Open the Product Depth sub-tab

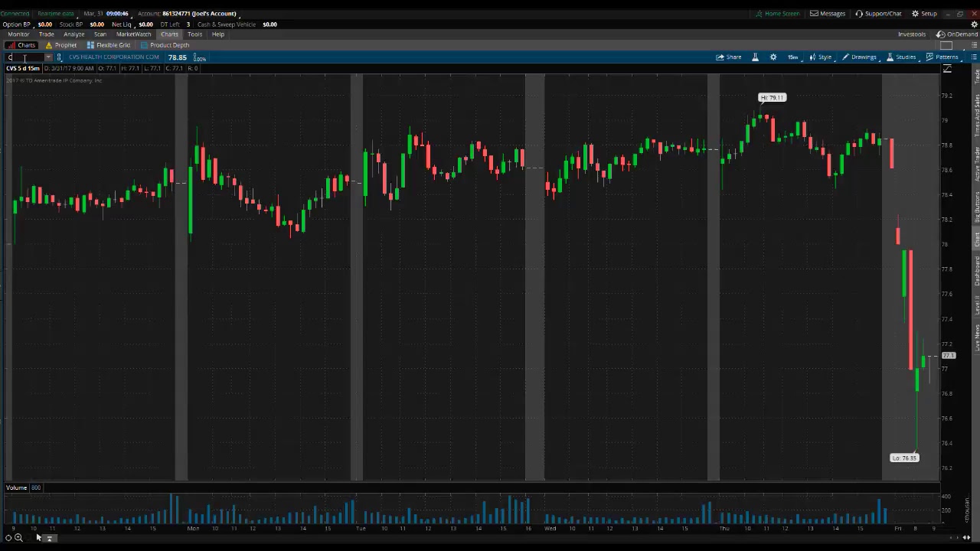point(165,45)
